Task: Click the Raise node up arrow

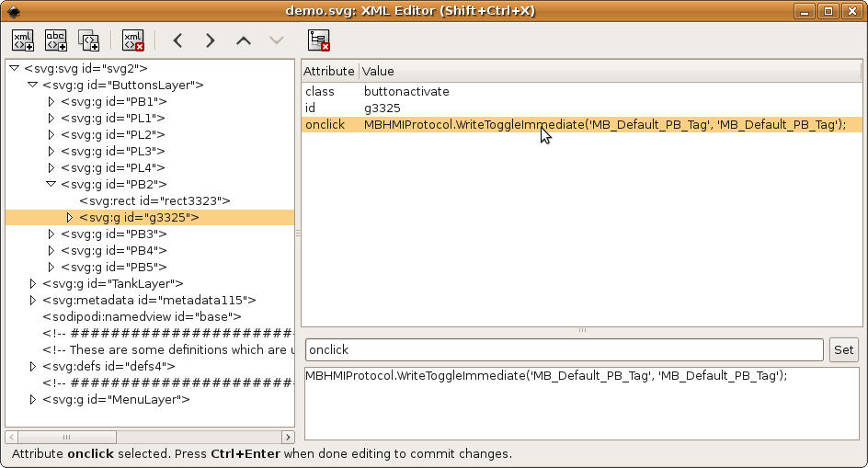Action: (x=244, y=40)
